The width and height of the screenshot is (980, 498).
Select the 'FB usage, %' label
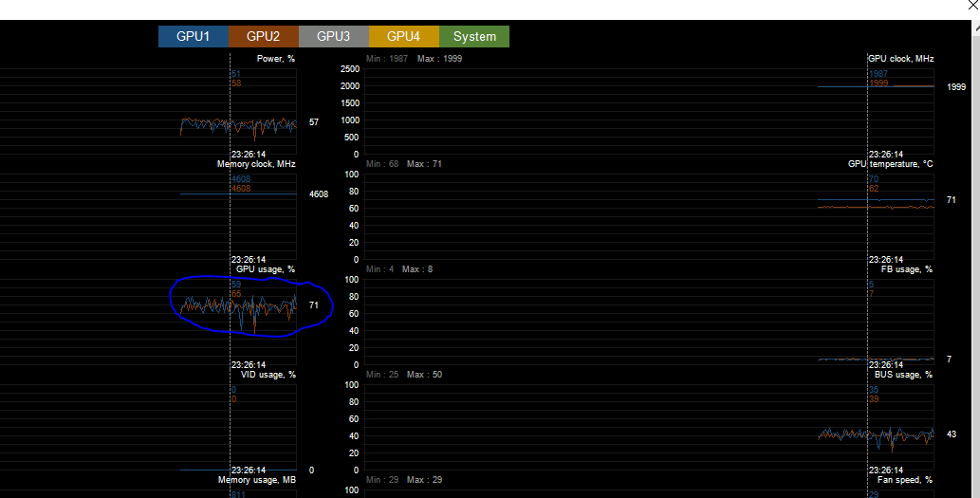(907, 269)
